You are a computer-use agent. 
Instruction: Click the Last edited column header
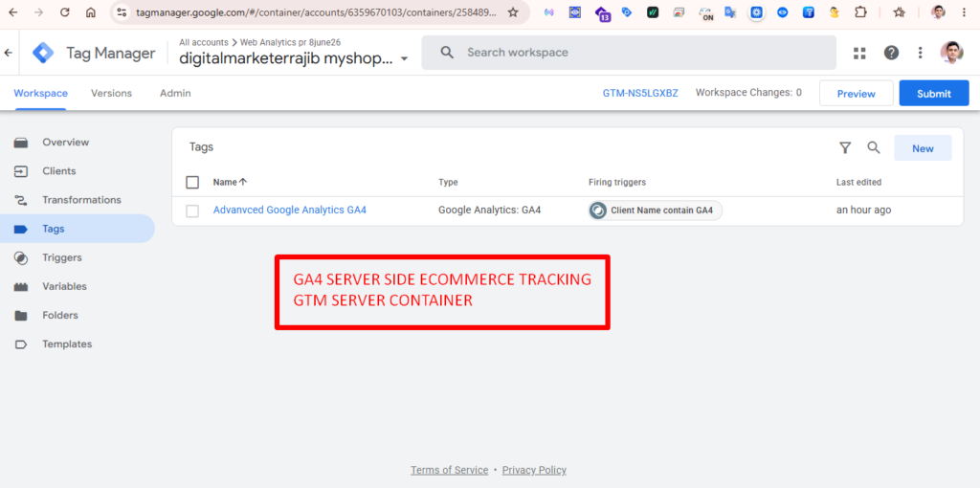click(858, 183)
